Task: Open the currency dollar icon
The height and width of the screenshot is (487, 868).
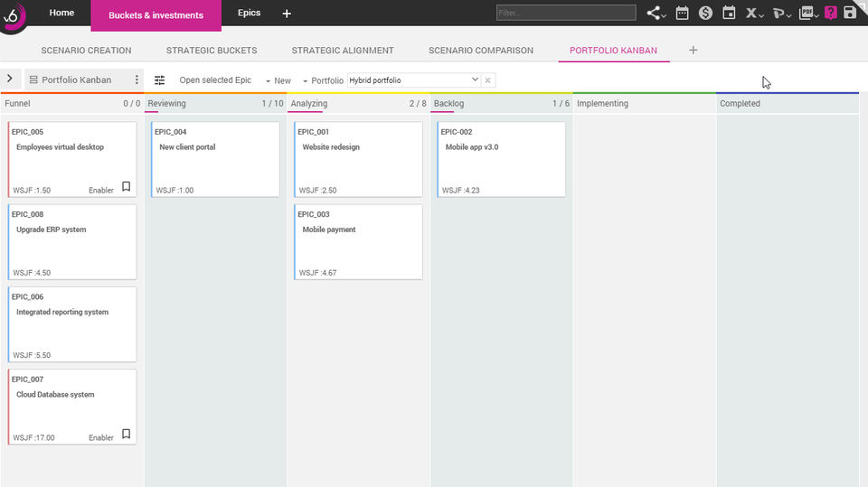Action: coord(705,13)
